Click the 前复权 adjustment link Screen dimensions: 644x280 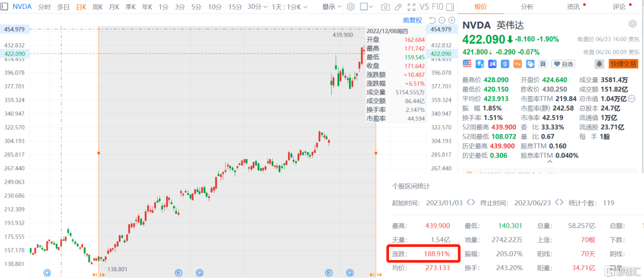[x=412, y=20]
